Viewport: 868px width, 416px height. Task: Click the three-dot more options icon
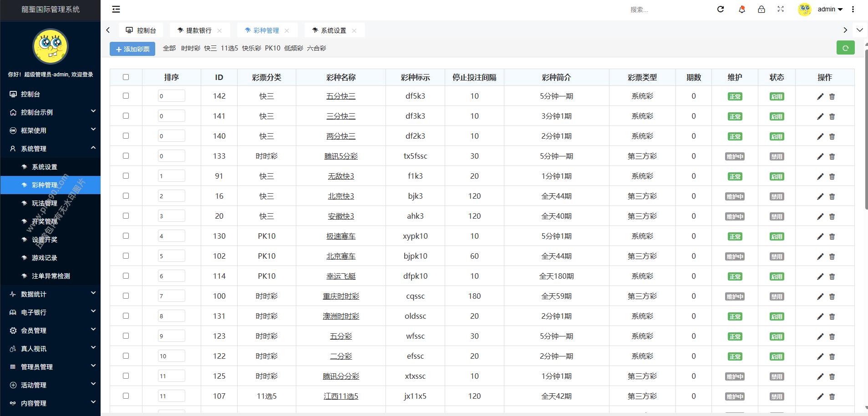pos(853,9)
